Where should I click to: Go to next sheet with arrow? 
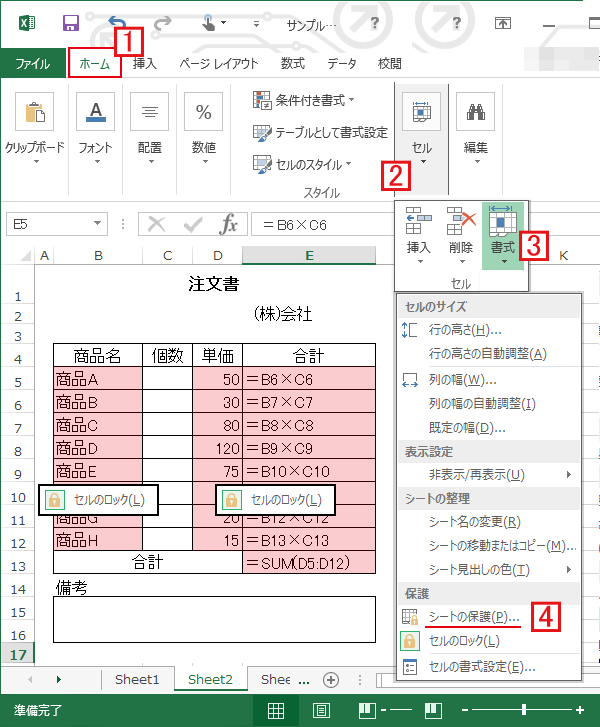[58, 679]
